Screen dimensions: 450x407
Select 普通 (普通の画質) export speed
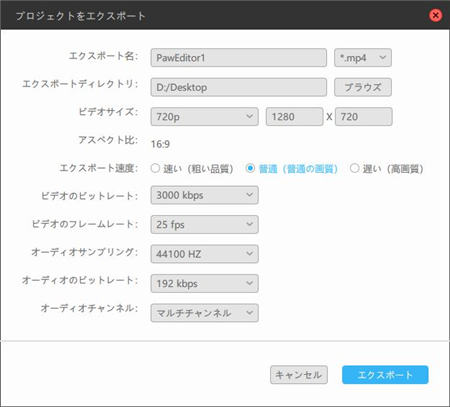pos(292,169)
